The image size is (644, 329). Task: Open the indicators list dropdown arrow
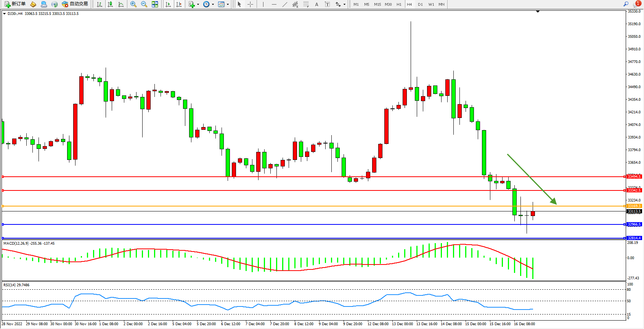198,5
